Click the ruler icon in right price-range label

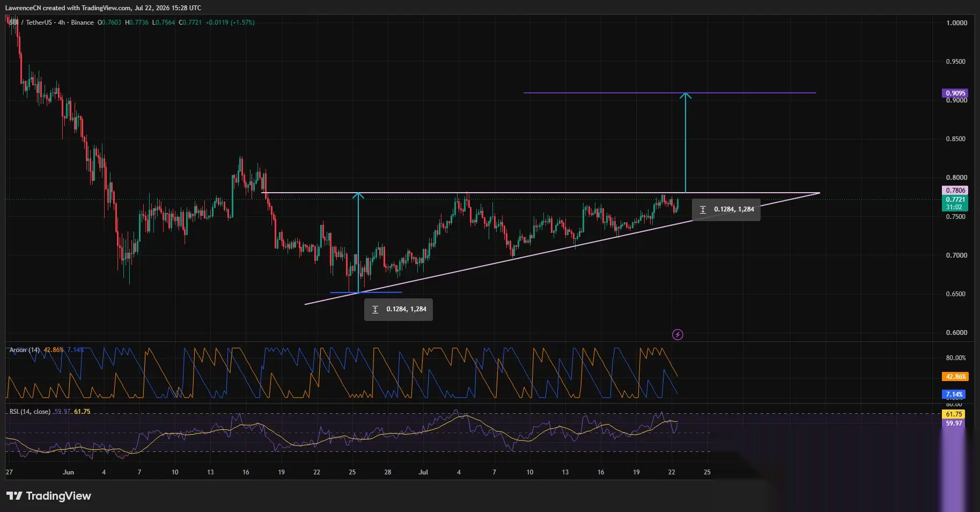tap(703, 210)
